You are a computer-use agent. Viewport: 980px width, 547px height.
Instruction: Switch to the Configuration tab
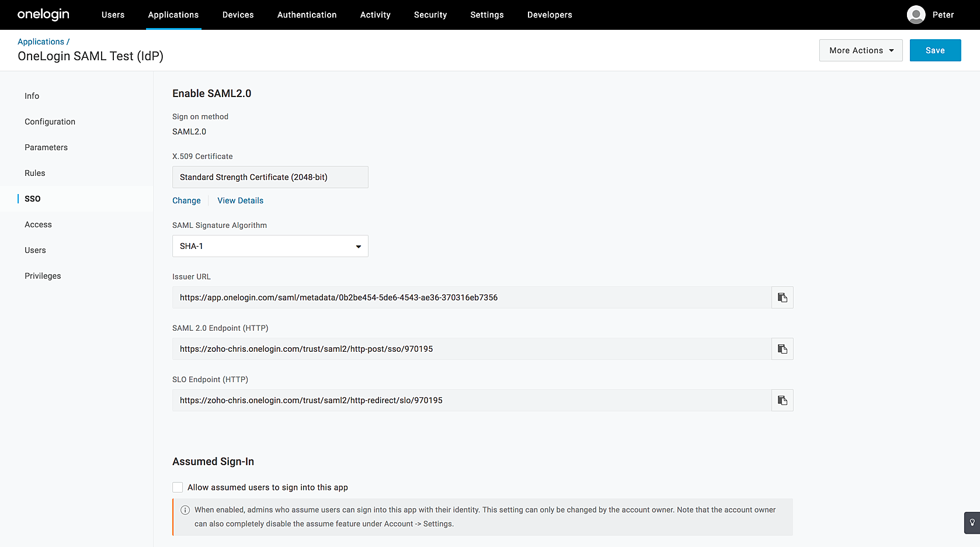coord(50,122)
